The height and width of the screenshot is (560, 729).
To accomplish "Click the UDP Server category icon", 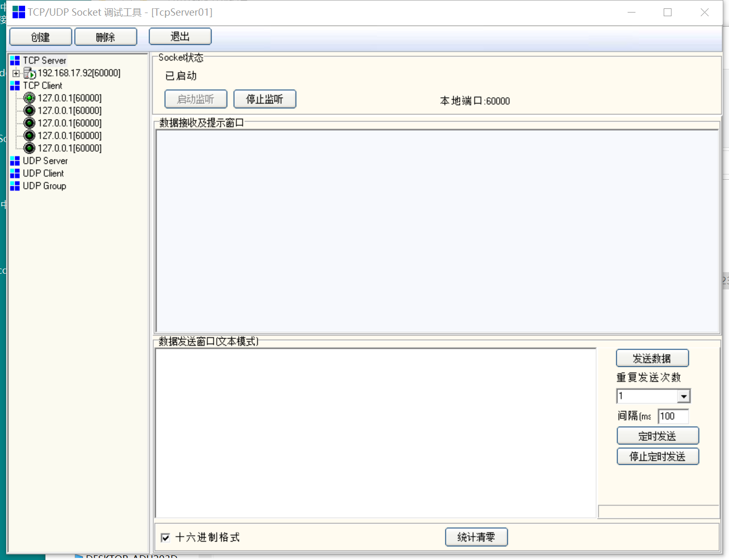I will click(15, 161).
